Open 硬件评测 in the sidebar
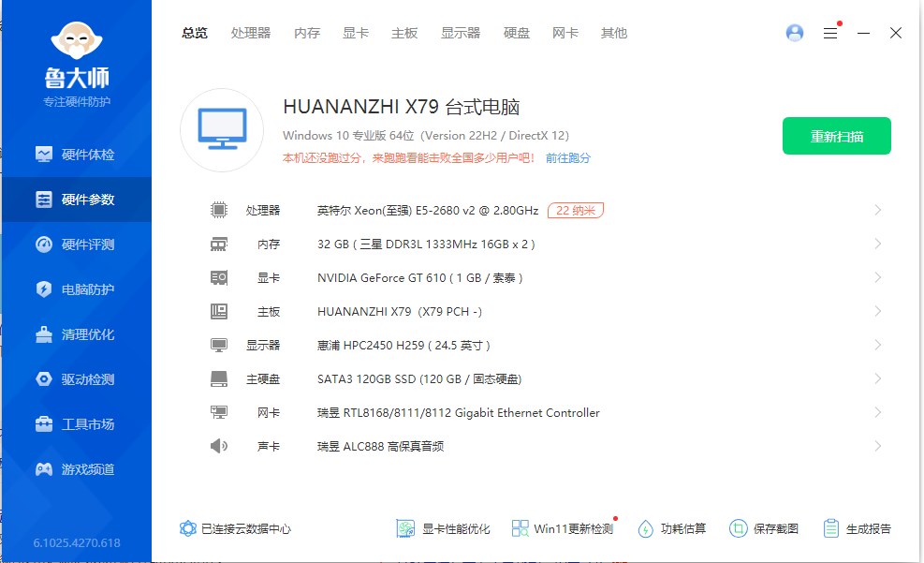The width and height of the screenshot is (924, 563). [77, 244]
